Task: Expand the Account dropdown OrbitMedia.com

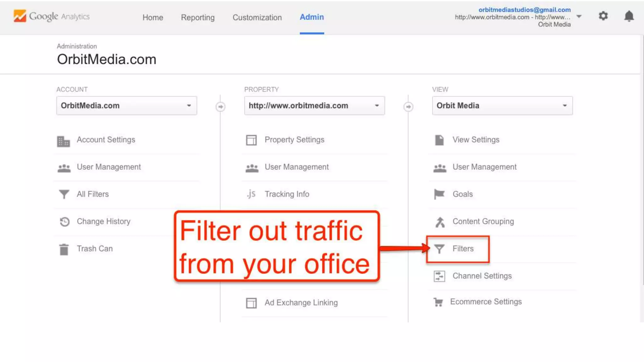Action: click(126, 106)
